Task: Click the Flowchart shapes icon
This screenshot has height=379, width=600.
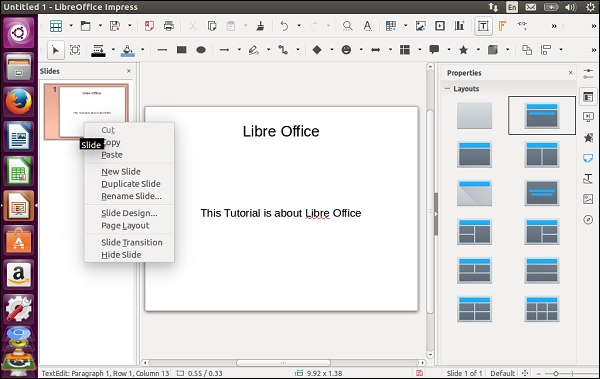Action: (405, 50)
